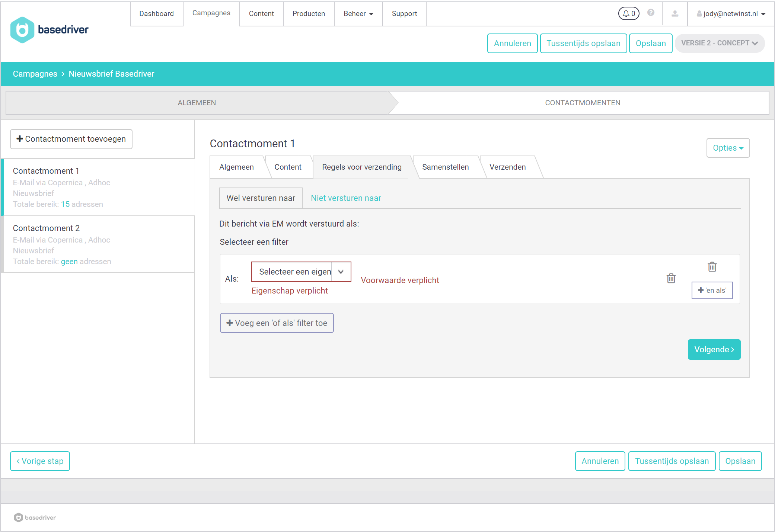This screenshot has width=775, height=532.
Task: Go back with Vorige stap
Action: click(x=40, y=461)
